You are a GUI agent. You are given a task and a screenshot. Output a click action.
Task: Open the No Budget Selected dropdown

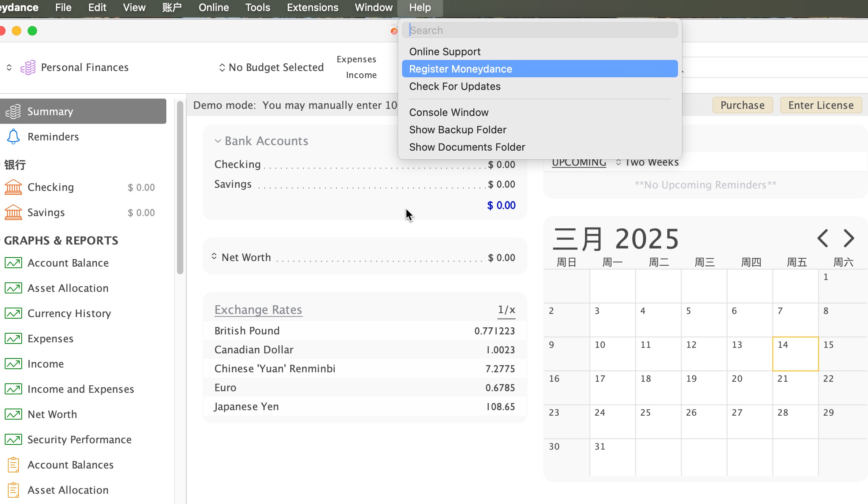pos(271,67)
